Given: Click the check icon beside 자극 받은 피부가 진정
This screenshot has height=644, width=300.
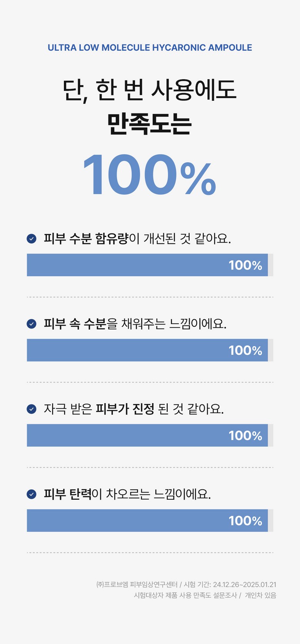Looking at the screenshot, I should click(x=32, y=409).
